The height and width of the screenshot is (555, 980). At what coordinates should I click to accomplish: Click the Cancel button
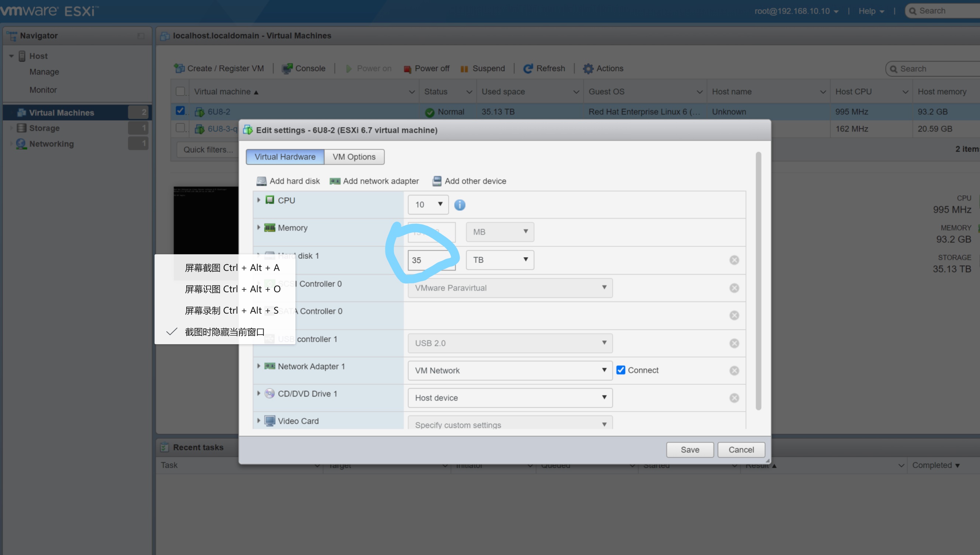click(741, 450)
